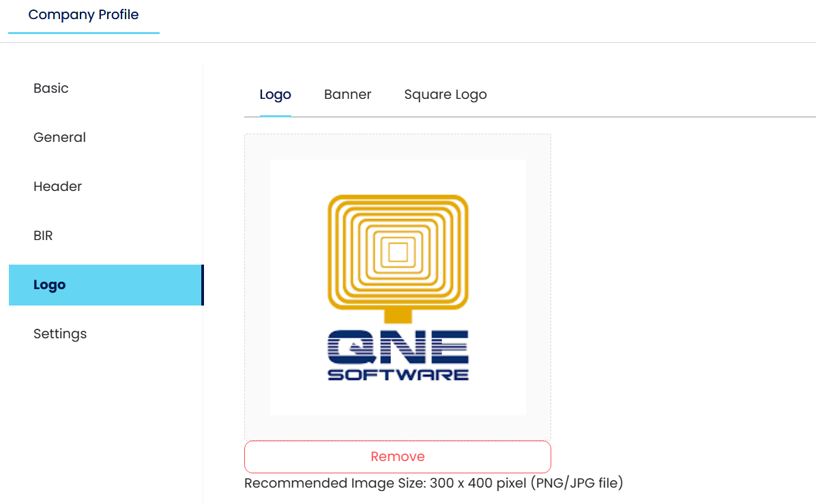The image size is (816, 504).
Task: Switch to the Logo image tab
Action: (275, 95)
